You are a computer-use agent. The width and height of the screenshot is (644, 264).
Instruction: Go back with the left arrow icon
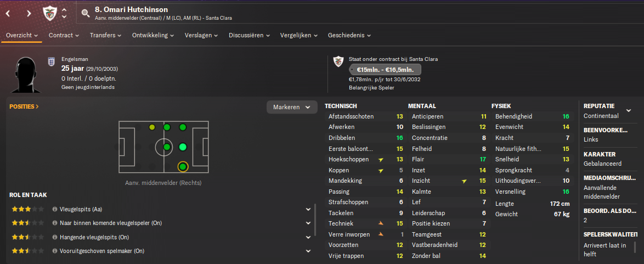click(8, 13)
